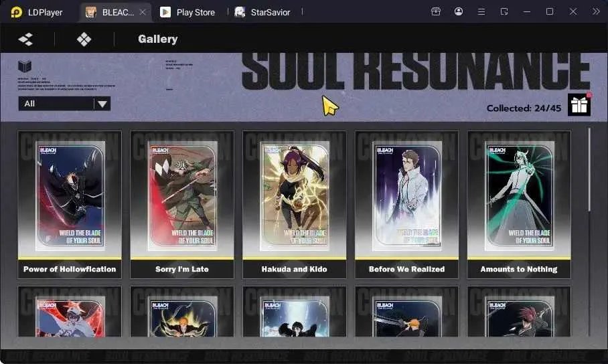Image resolution: width=608 pixels, height=364 pixels.
Task: Click the LDPlayer logo icon
Action: tap(16, 13)
